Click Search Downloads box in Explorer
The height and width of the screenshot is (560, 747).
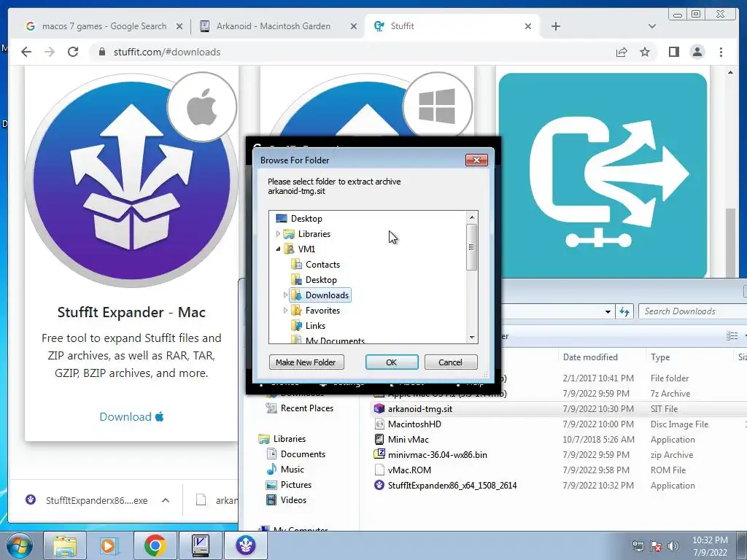[x=693, y=311]
